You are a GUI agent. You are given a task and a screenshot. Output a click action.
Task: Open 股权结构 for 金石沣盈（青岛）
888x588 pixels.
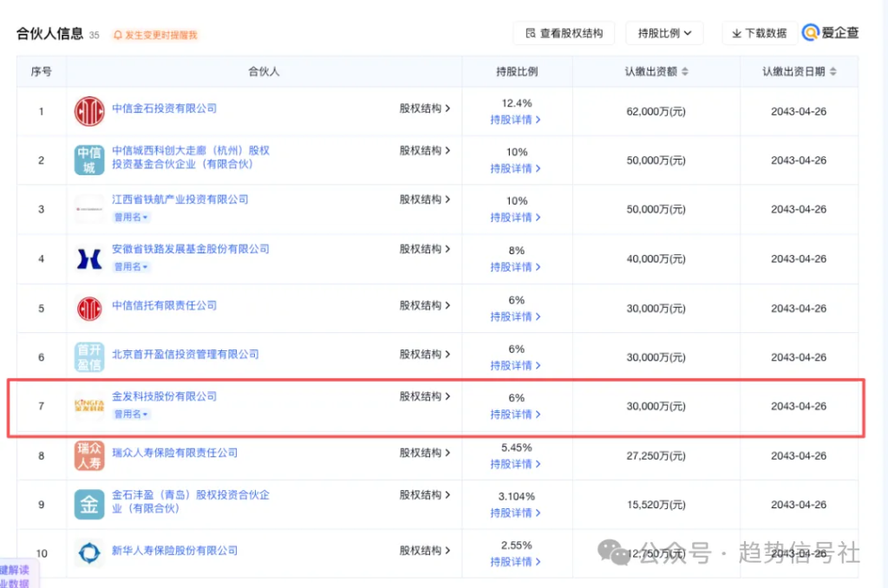[425, 494]
